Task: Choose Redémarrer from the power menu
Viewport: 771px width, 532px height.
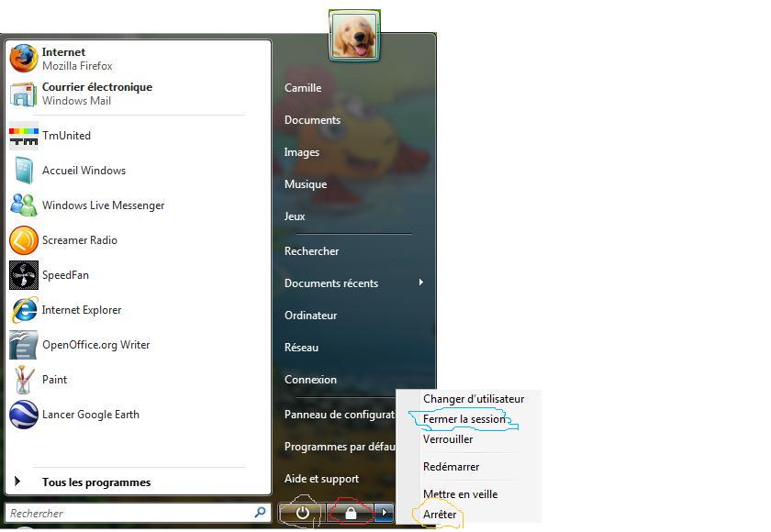Action: point(451,467)
